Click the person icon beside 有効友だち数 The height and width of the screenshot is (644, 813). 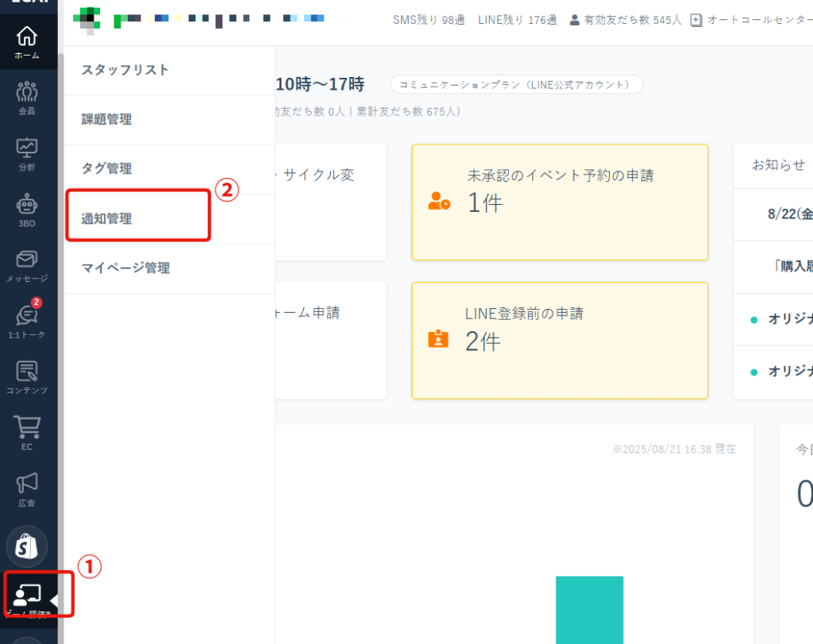click(x=575, y=20)
